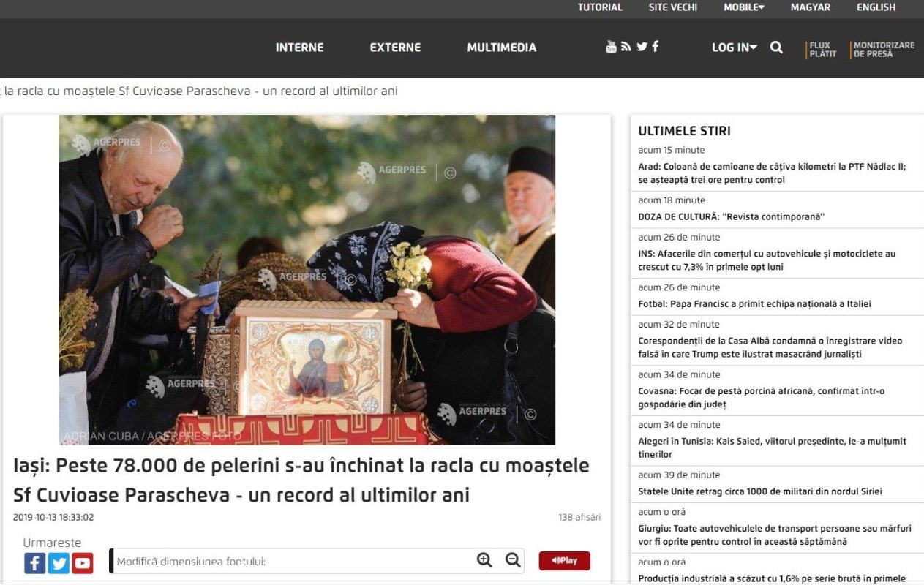
Task: Switch the site language to ENGLISH
Action: coord(877,7)
